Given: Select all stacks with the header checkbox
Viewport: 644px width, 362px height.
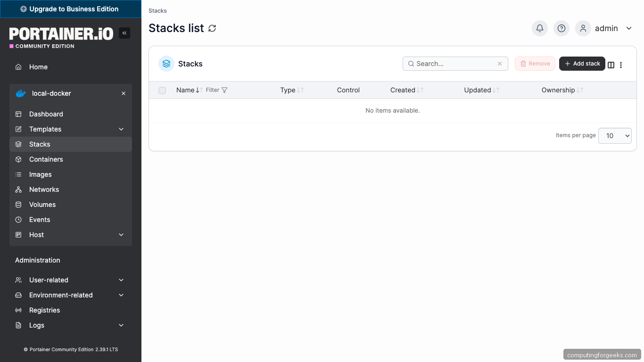Looking at the screenshot, I should click(x=162, y=90).
